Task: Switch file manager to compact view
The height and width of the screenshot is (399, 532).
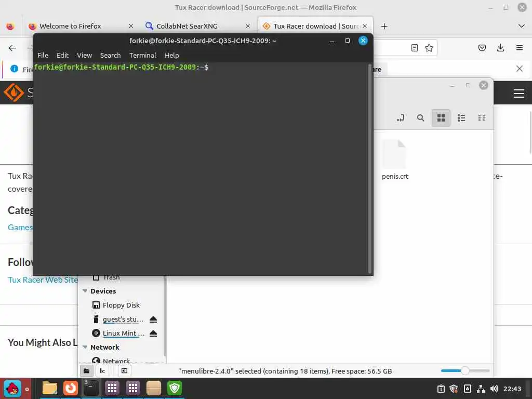Action: pyautogui.click(x=482, y=118)
